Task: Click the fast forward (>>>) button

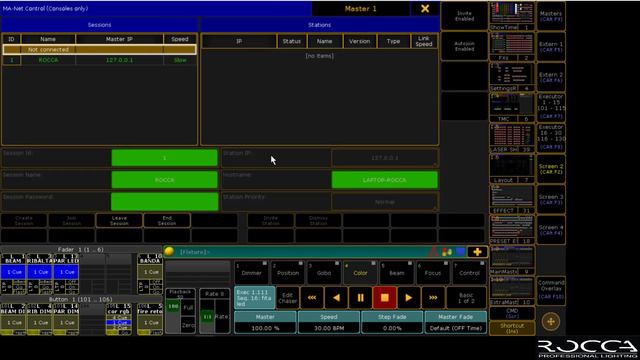Action: coord(433,298)
